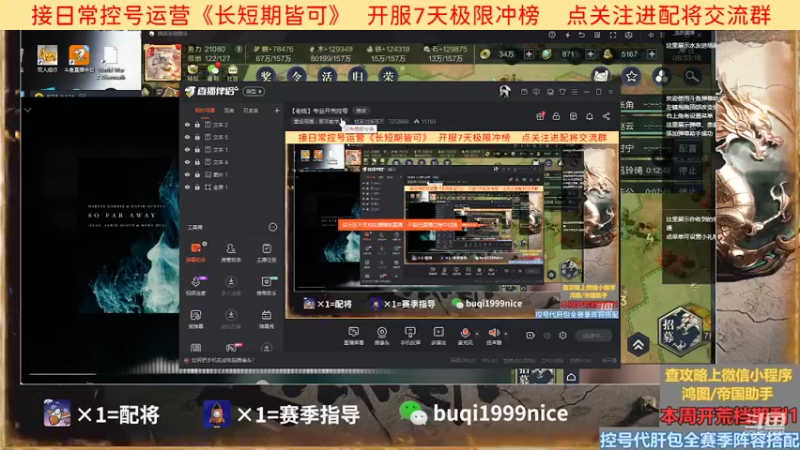The height and width of the screenshot is (450, 800).
Task: Select the 图片1 source row
Action: (x=232, y=174)
